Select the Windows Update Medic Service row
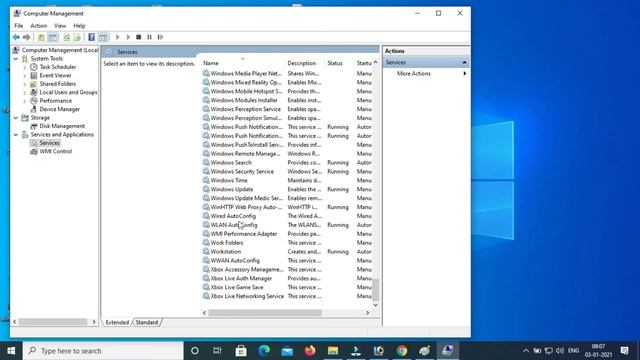 tap(287, 198)
